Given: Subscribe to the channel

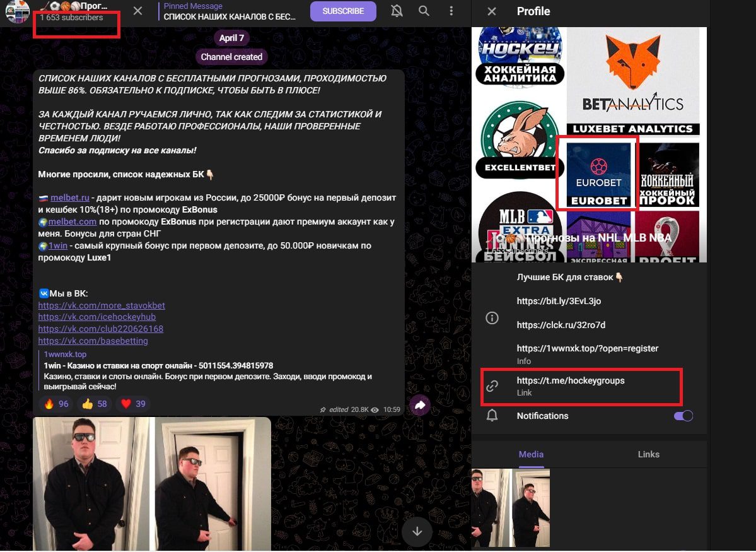Looking at the screenshot, I should point(343,11).
